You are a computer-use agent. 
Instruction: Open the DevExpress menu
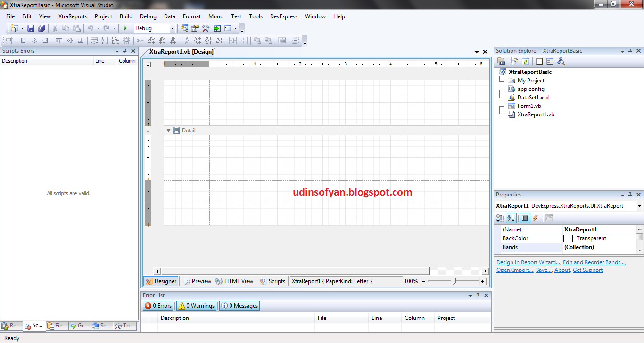point(283,16)
